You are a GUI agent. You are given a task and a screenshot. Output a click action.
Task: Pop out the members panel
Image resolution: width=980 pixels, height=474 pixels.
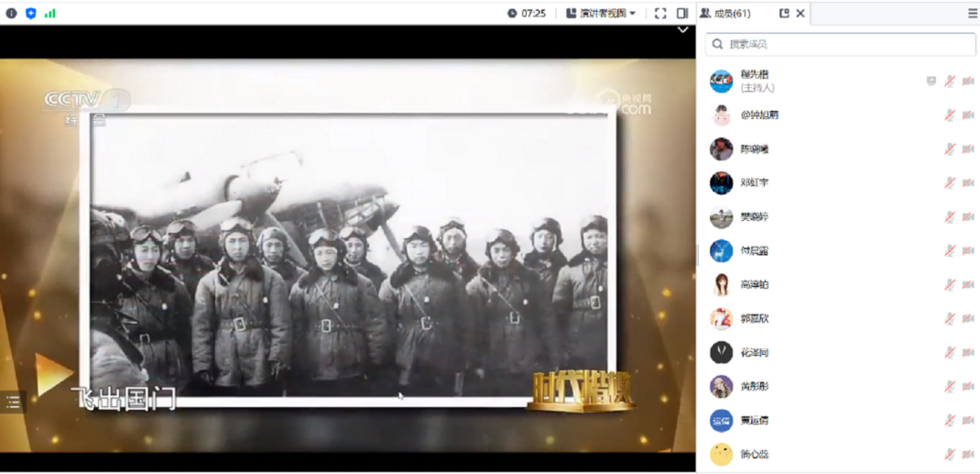(x=784, y=13)
